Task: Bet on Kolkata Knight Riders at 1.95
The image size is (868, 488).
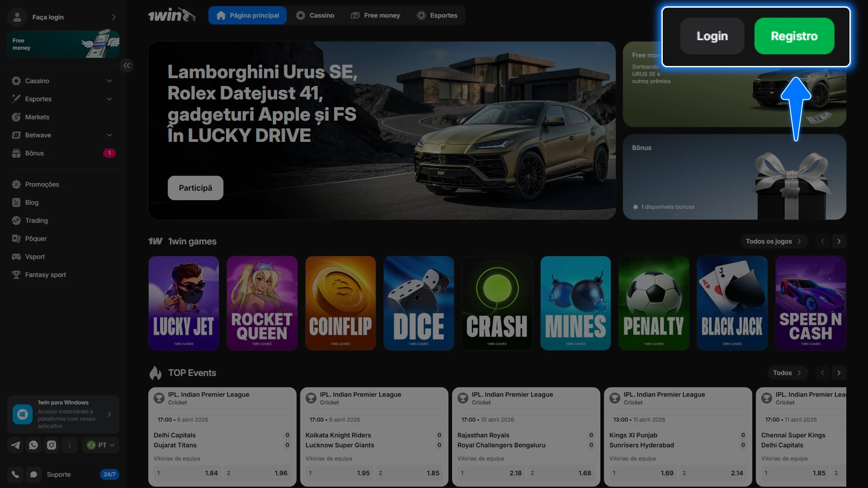Action: click(339, 473)
